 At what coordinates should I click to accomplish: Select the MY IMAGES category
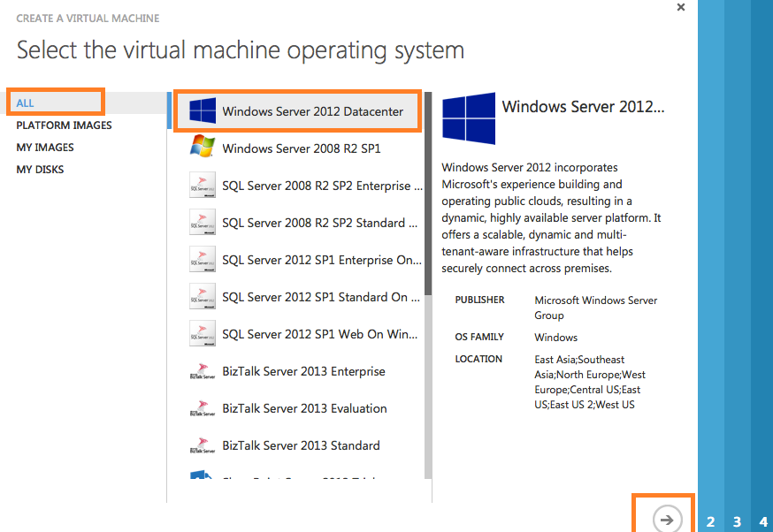coord(45,148)
